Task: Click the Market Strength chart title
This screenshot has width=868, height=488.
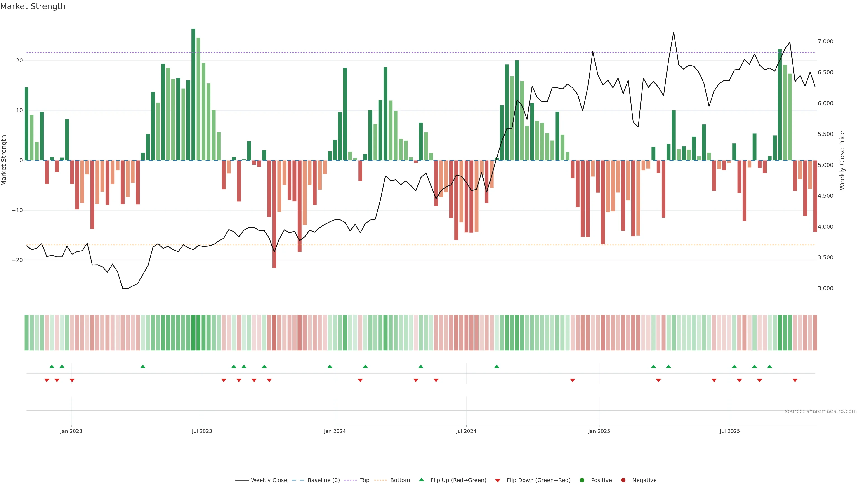Action: click(x=33, y=6)
